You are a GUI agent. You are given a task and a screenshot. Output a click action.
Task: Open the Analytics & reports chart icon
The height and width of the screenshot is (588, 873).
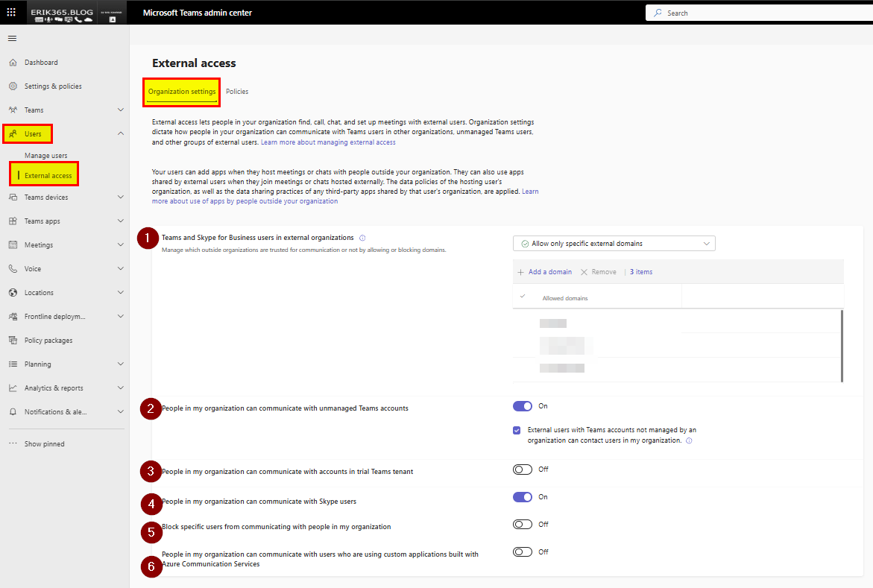[13, 388]
